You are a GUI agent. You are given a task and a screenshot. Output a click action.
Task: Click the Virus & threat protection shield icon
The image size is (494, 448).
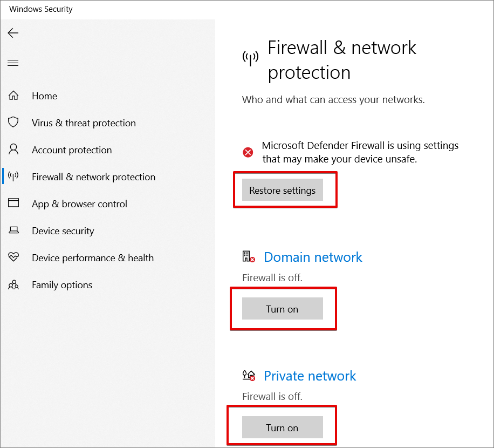coord(13,123)
